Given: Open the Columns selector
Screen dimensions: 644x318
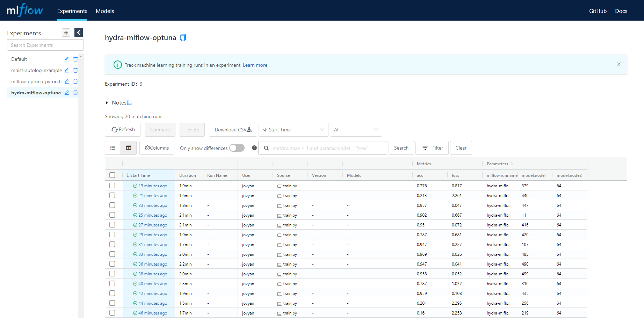Looking at the screenshot, I should click(x=157, y=148).
